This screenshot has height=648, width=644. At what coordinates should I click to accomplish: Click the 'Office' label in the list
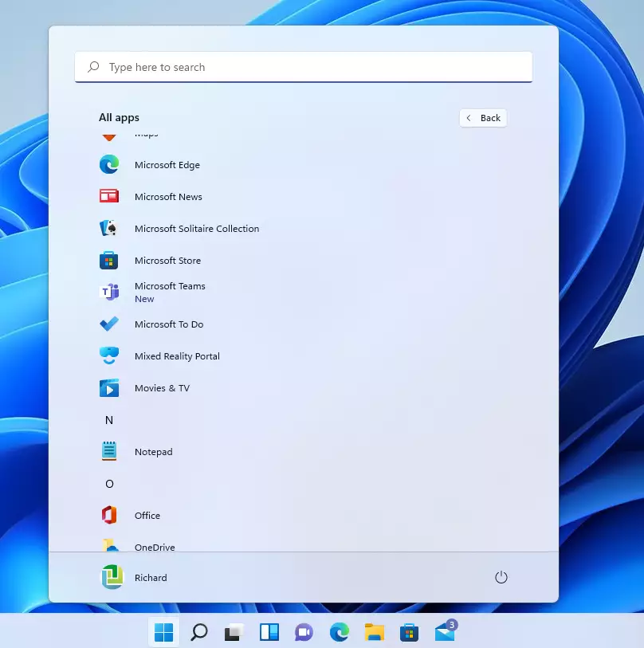[147, 516]
